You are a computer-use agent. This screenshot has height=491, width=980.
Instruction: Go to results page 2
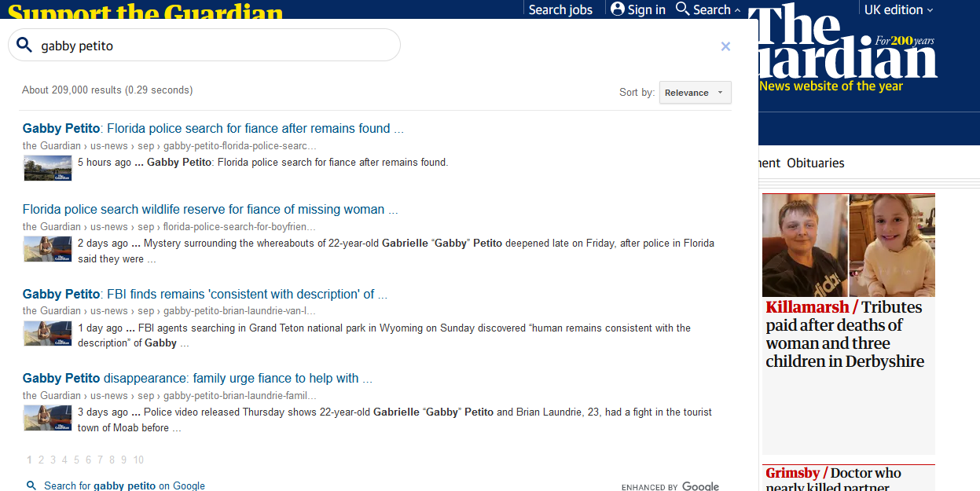(42, 460)
